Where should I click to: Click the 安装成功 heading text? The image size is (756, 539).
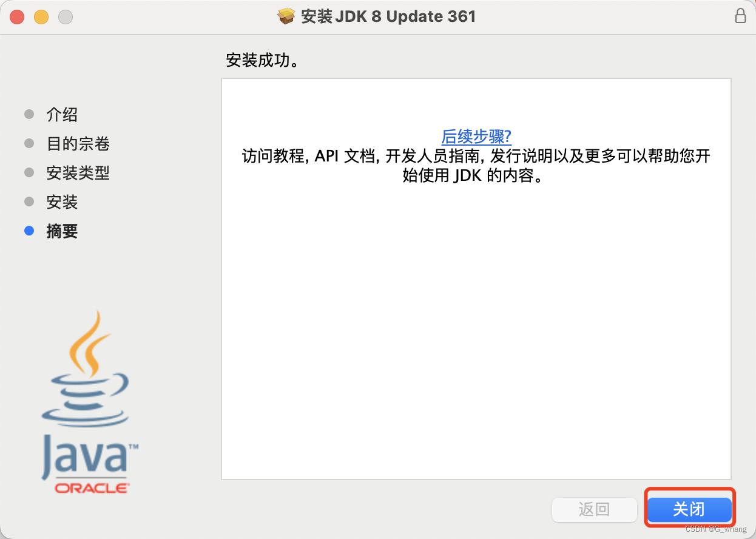click(263, 60)
